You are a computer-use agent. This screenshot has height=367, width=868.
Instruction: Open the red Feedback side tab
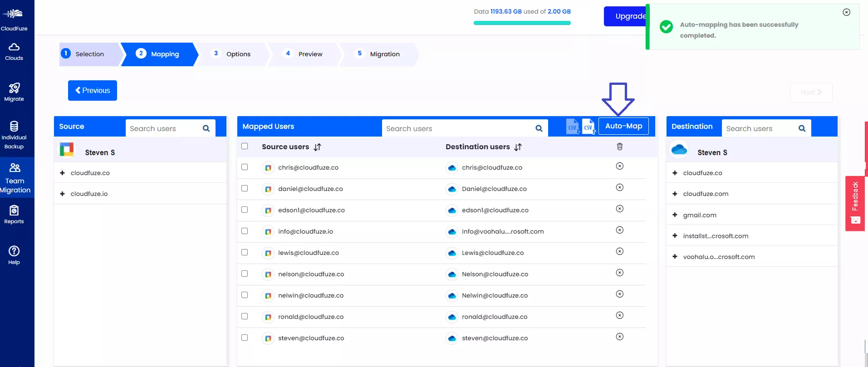point(855,203)
